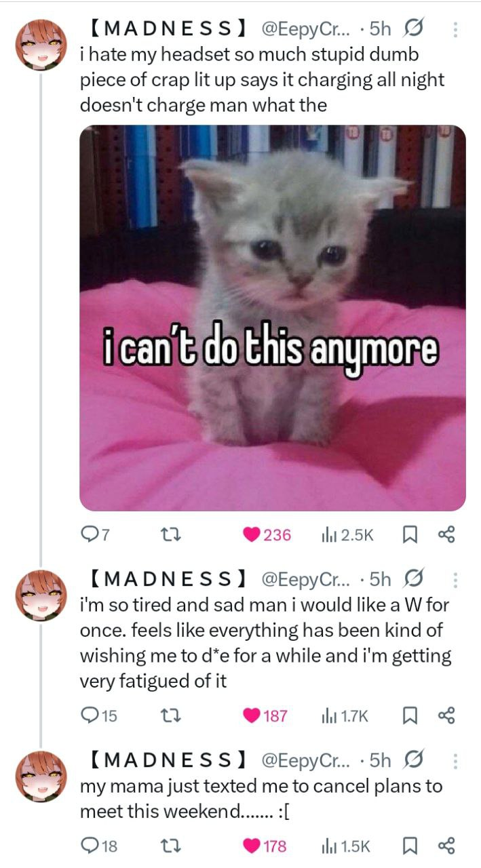Unlike the tweet with 236 likes
The image size is (481, 868).
click(252, 535)
